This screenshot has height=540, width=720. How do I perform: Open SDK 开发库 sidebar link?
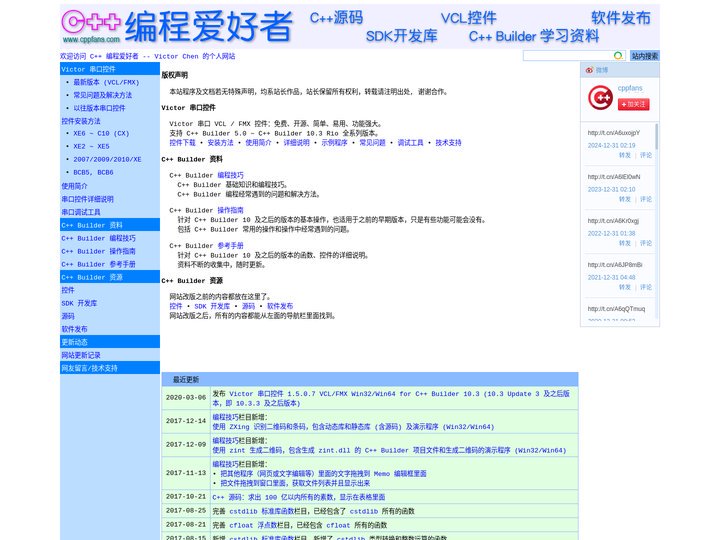pyautogui.click(x=79, y=303)
